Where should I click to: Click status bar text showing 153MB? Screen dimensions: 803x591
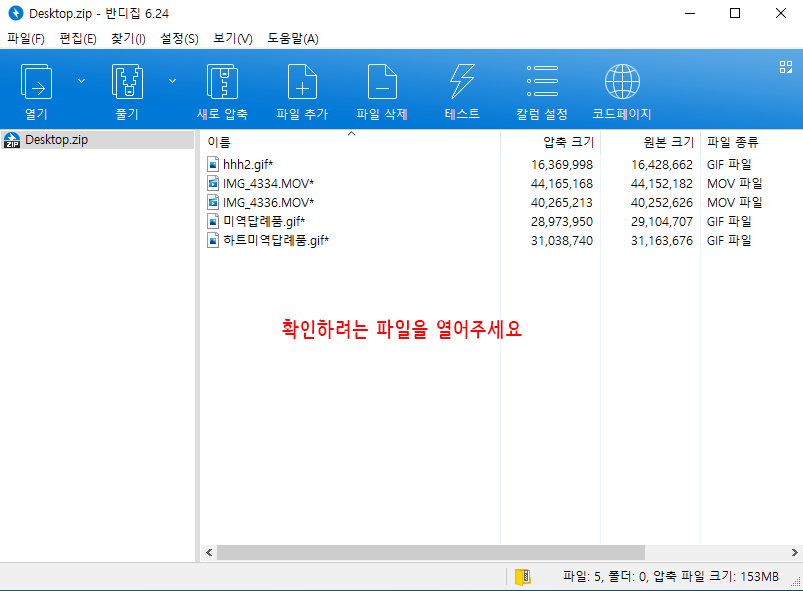[x=671, y=577]
